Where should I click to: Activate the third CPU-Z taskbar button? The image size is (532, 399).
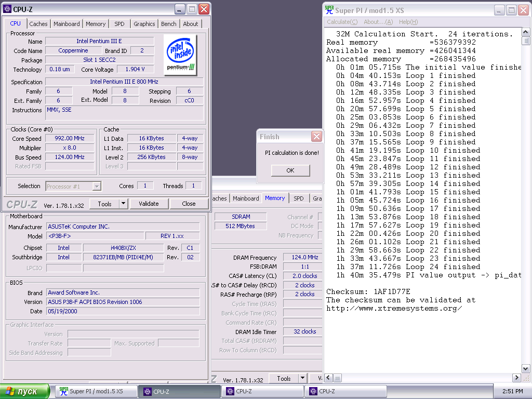(x=345, y=391)
